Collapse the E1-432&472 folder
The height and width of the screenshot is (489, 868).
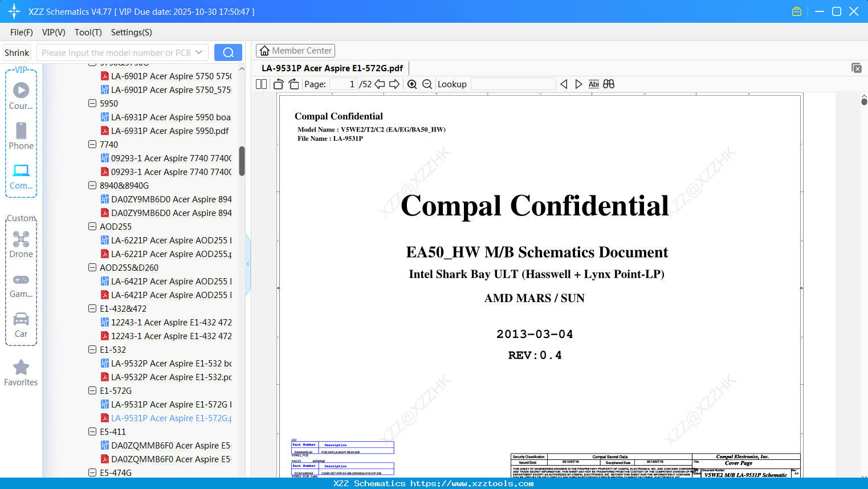(x=92, y=308)
